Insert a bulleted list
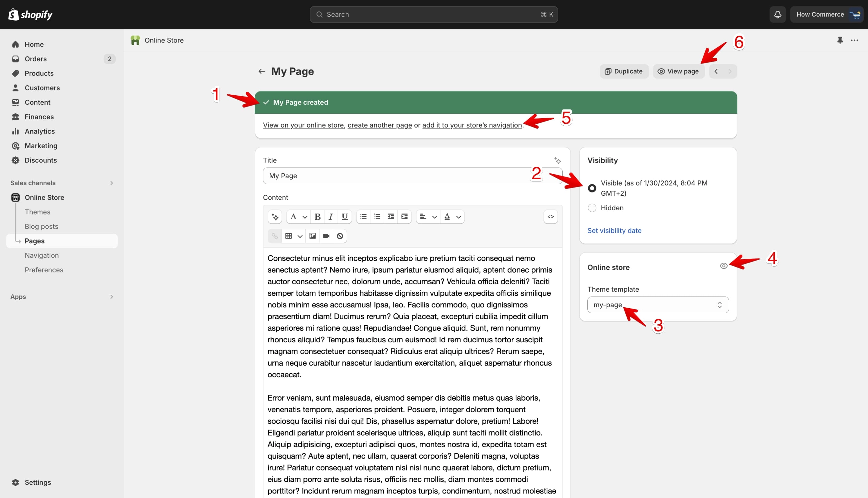Screen dimensions: 868x498 [x=363, y=217]
